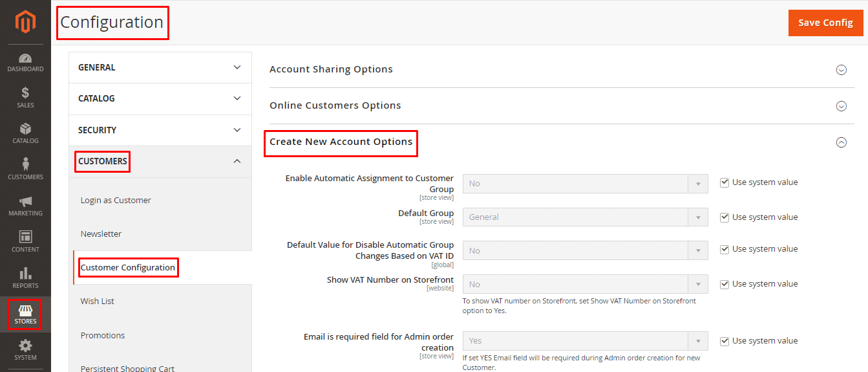This screenshot has width=868, height=372.
Task: Select the Newsletter configuration tab
Action: click(101, 234)
